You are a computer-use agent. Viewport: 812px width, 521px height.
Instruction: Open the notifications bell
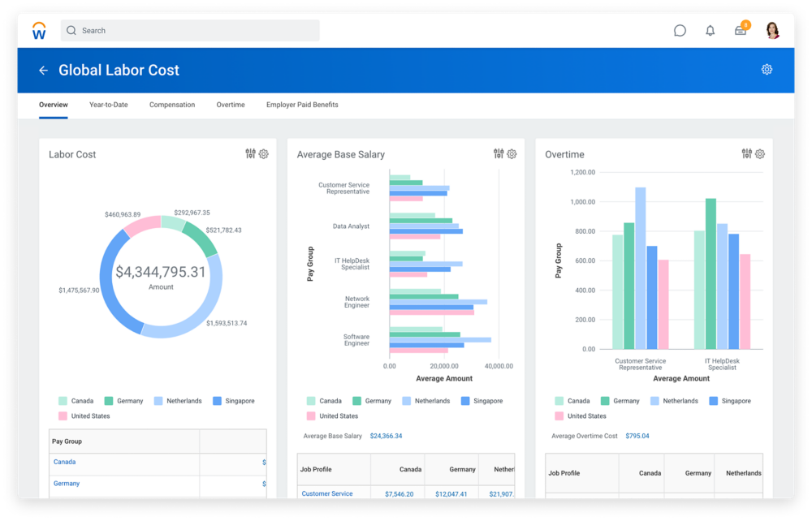(x=710, y=30)
